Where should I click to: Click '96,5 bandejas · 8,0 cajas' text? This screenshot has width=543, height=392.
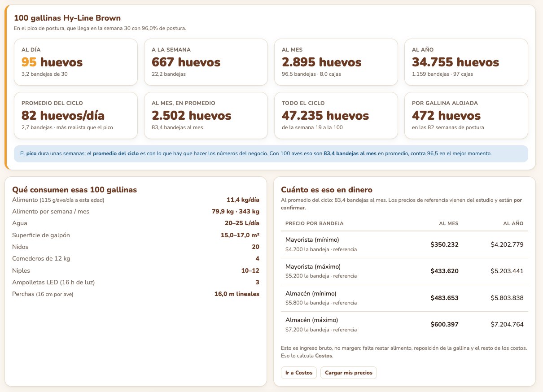[x=311, y=74]
